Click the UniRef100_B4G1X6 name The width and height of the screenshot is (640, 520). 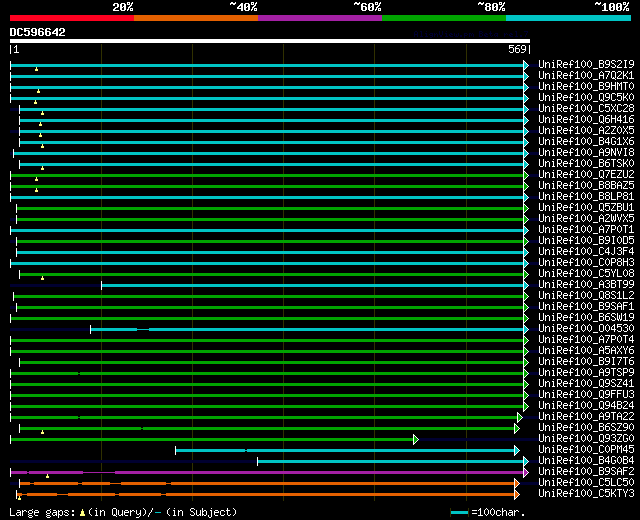(586, 141)
